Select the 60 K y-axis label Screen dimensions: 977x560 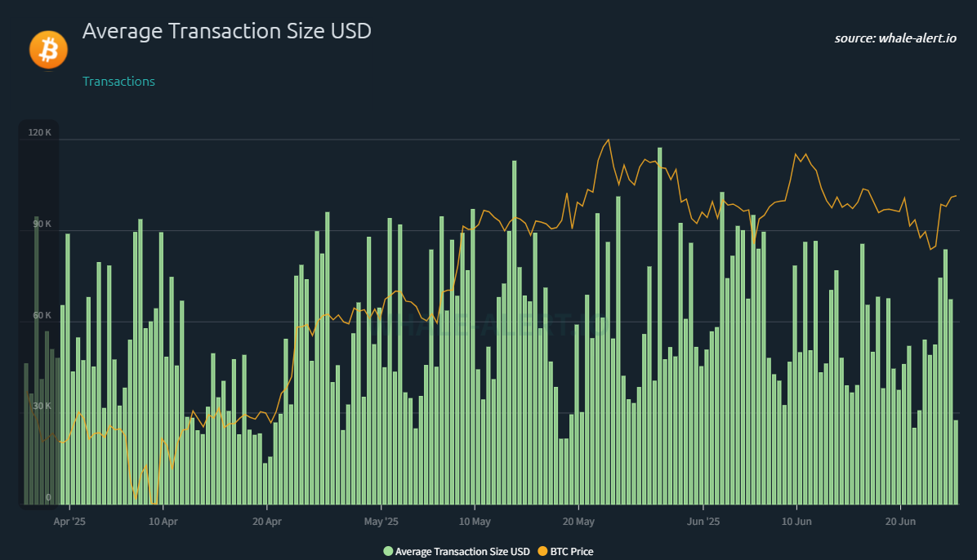click(42, 315)
